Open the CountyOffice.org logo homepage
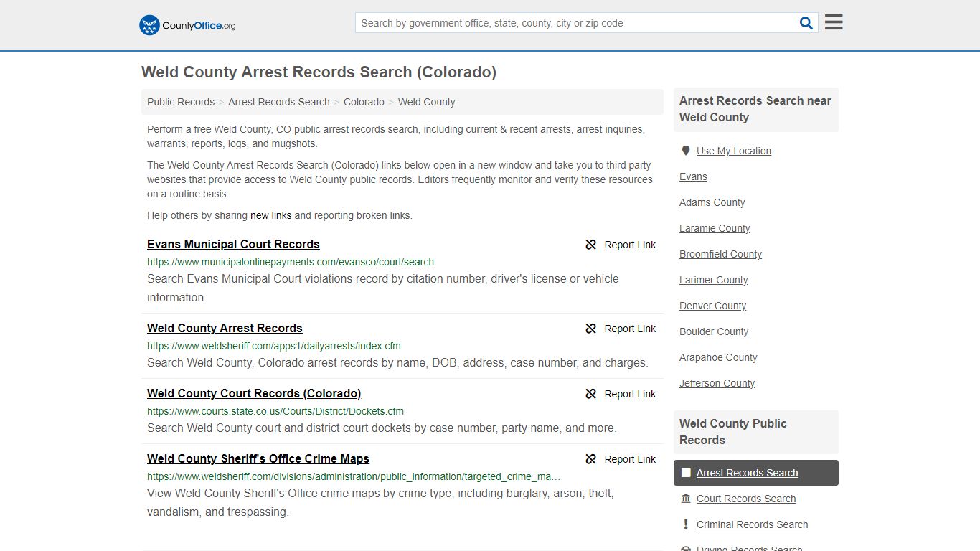Viewport: 980px width, 551px height. tap(187, 25)
